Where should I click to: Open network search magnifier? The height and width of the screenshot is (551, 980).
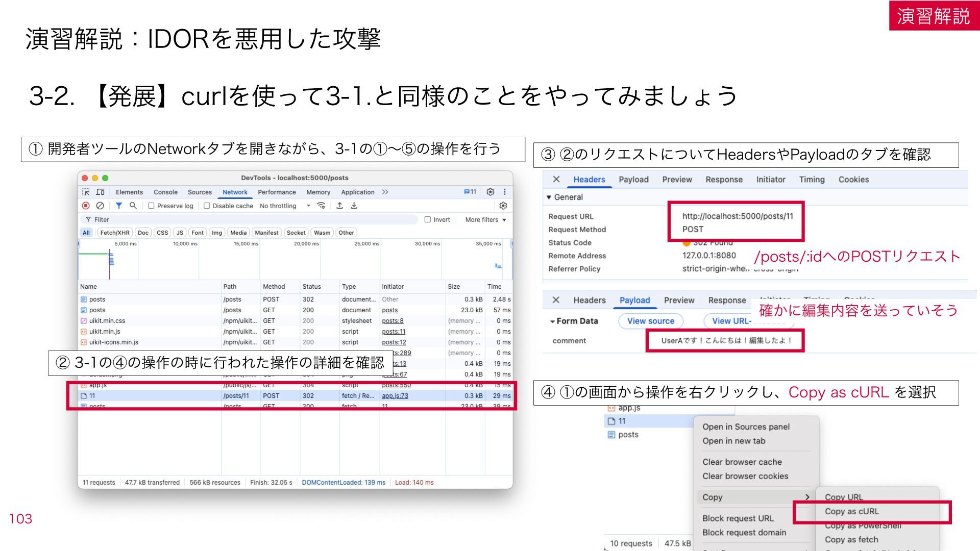tap(133, 206)
